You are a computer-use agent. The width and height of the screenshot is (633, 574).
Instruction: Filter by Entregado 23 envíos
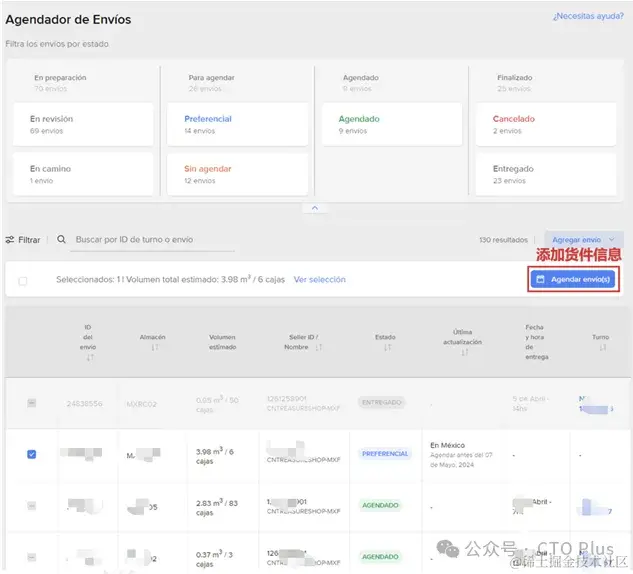[546, 174]
